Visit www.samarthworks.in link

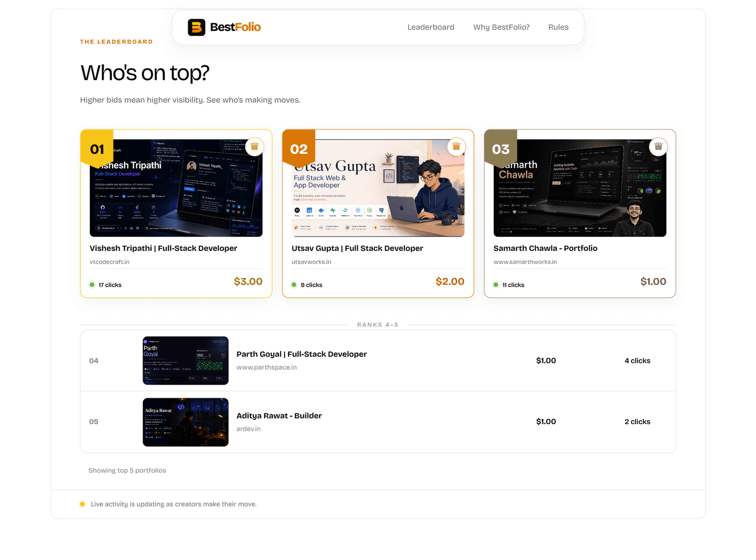coord(525,262)
